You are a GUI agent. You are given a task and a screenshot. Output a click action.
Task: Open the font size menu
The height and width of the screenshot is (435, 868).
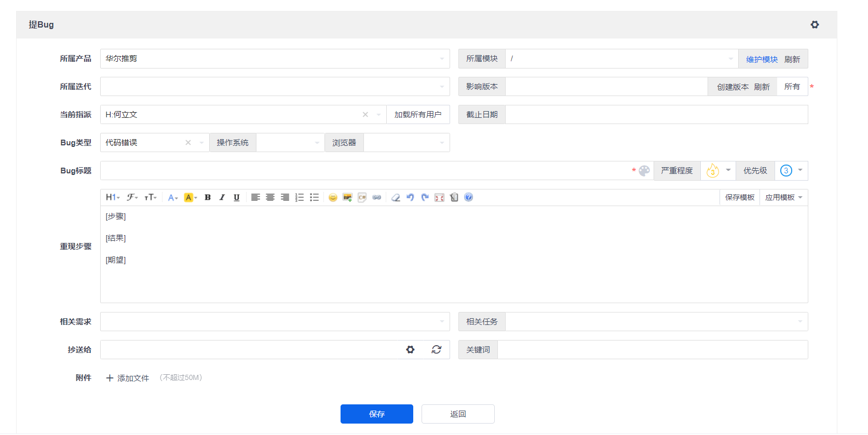(151, 197)
